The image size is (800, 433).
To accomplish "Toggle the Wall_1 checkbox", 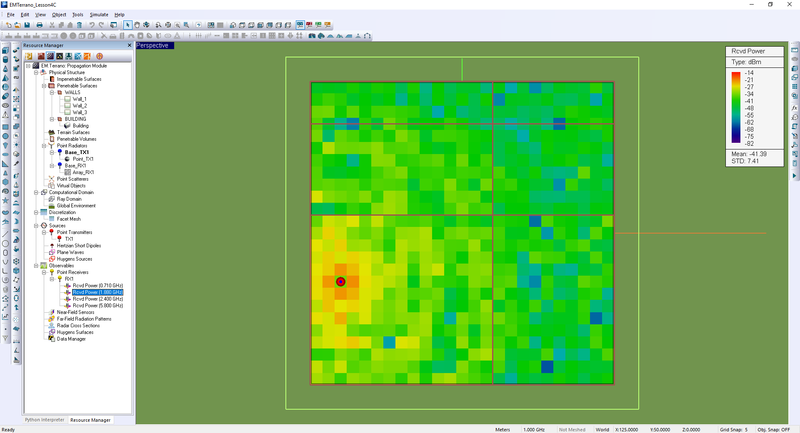I will tap(68, 99).
